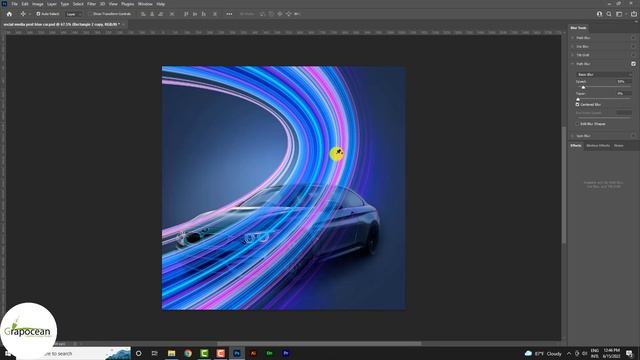This screenshot has height=360, width=640.
Task: Open Cortana circle icon on taskbar
Action: (x=139, y=353)
